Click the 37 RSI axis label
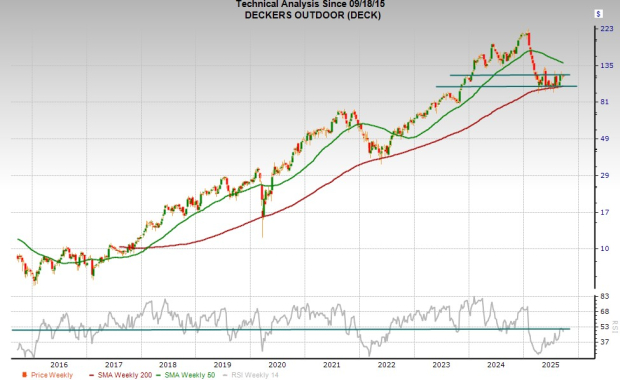Viewport: 620px width, 380px height. coord(605,342)
